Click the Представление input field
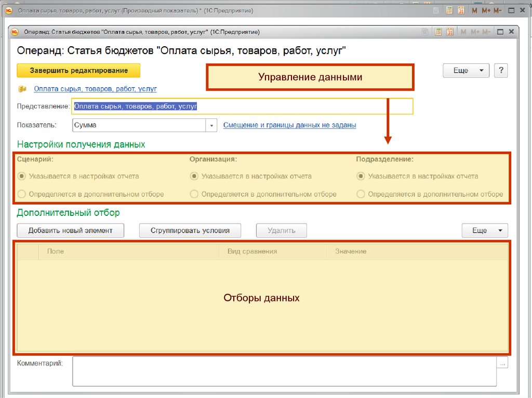This screenshot has height=398, width=532. [242, 106]
